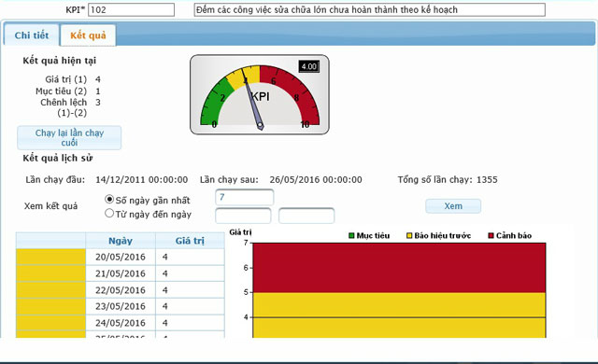Select the 20/05/2016 date cell
The height and width of the screenshot is (364, 598).
point(121,257)
